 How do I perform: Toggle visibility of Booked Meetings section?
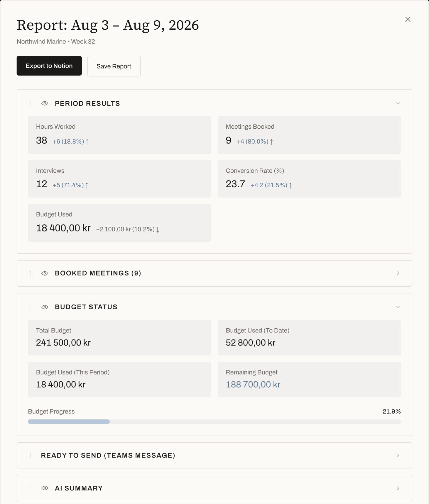point(45,273)
